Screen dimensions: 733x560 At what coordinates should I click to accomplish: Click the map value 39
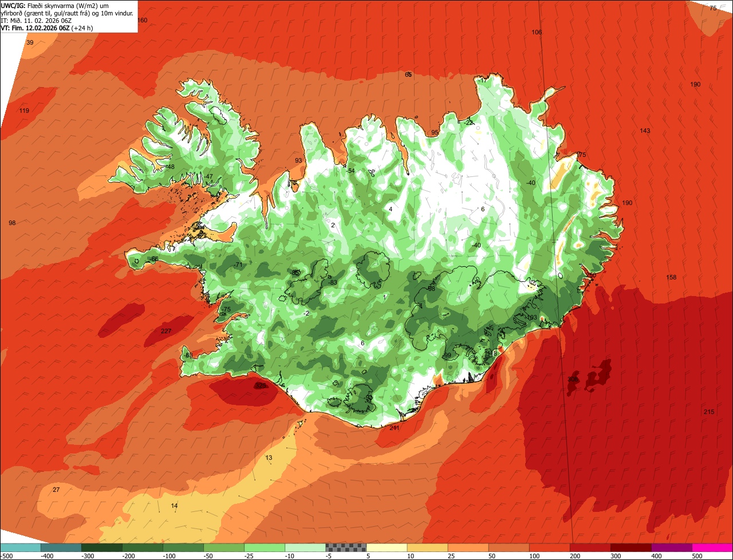[30, 42]
